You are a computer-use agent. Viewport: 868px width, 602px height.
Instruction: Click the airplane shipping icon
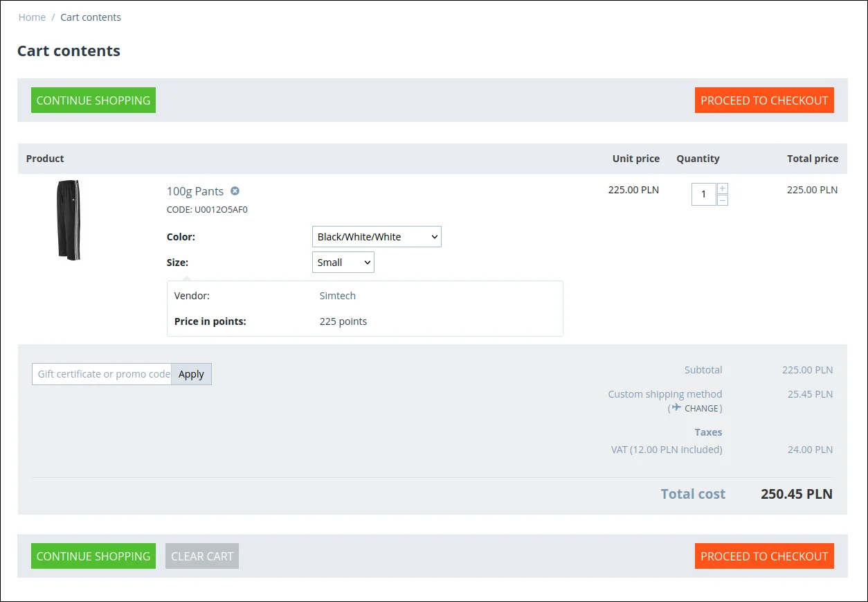click(x=676, y=407)
